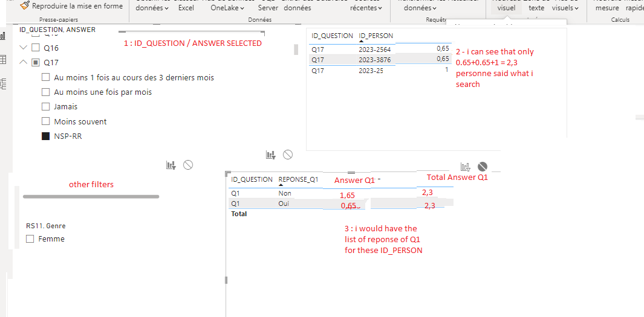Screen dimensions: 644x317
Task: Click the filled 'none' interaction icon above the REPONSE_Q1 table
Action: (x=483, y=167)
